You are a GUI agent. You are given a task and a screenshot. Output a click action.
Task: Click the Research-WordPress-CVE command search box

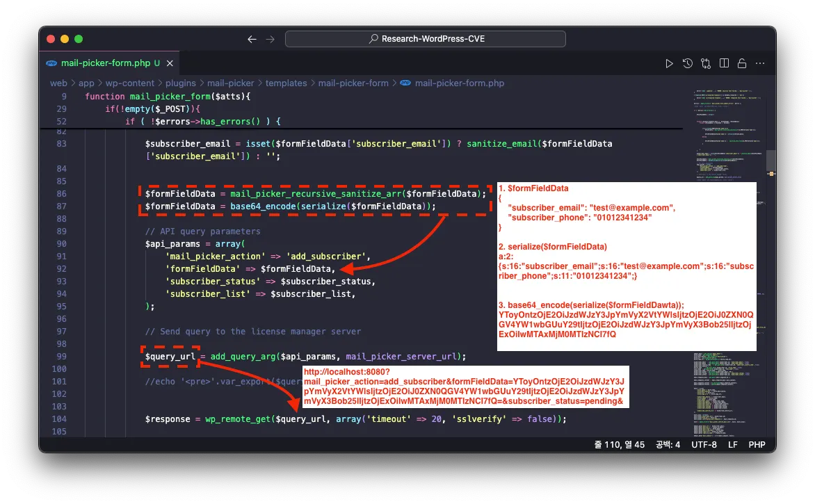425,39
